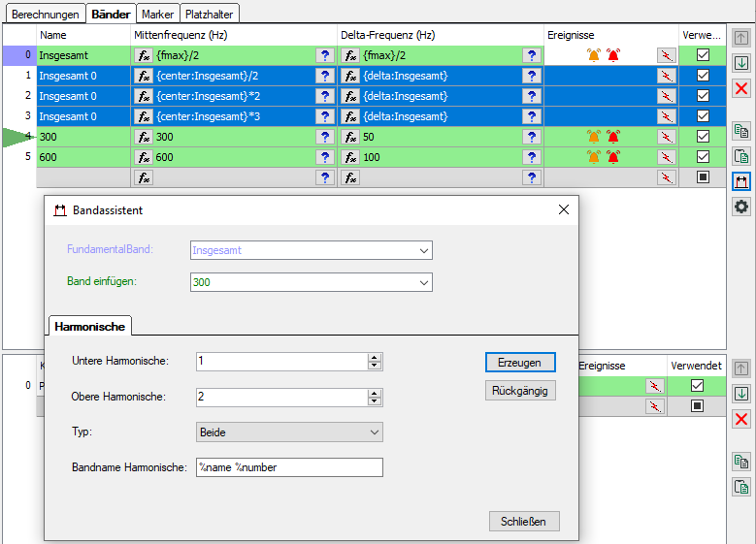Decrease Obere Harmonische value
The height and width of the screenshot is (544, 756).
coord(375,401)
